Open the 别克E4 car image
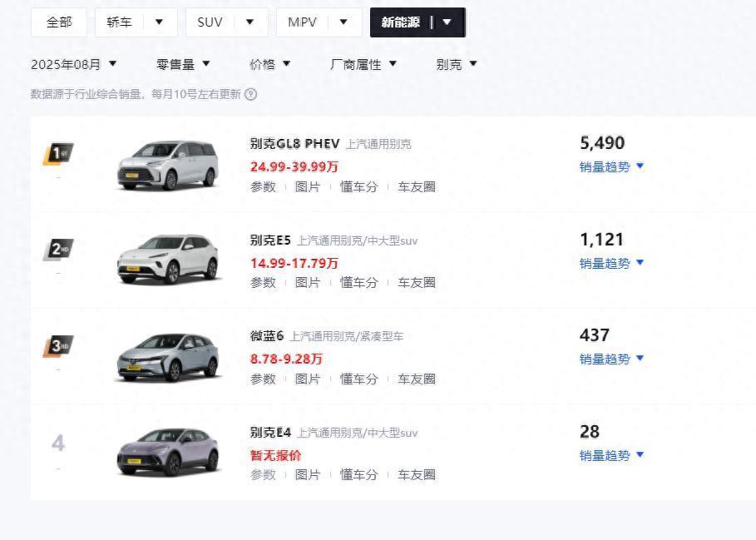 tap(168, 452)
